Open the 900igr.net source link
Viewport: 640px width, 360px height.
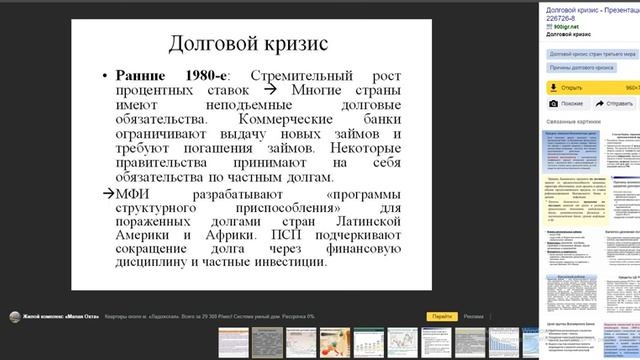pos(566,27)
